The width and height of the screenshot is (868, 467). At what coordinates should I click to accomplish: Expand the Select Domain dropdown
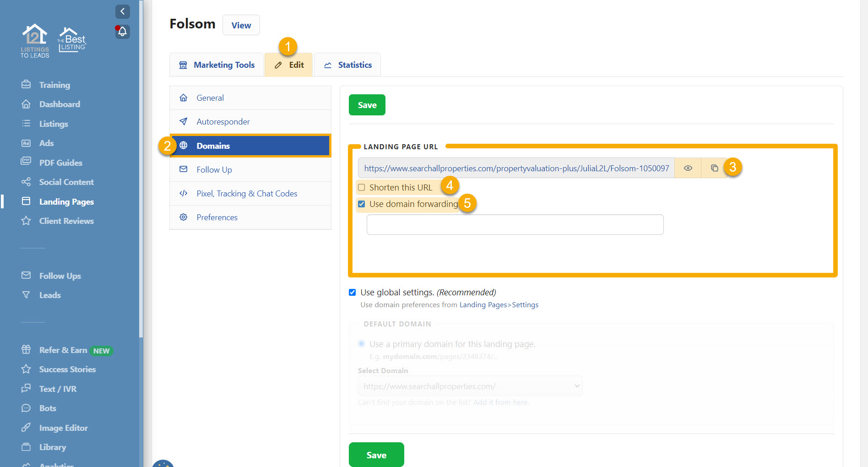coord(470,386)
